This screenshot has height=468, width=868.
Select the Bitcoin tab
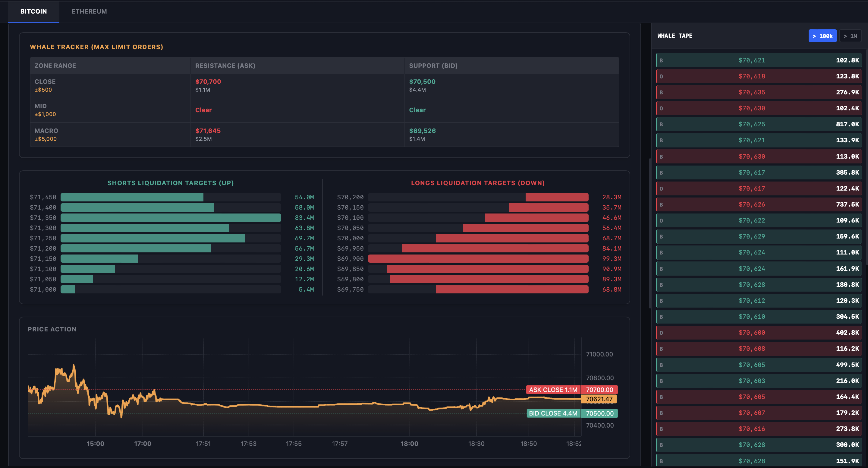pyautogui.click(x=33, y=11)
